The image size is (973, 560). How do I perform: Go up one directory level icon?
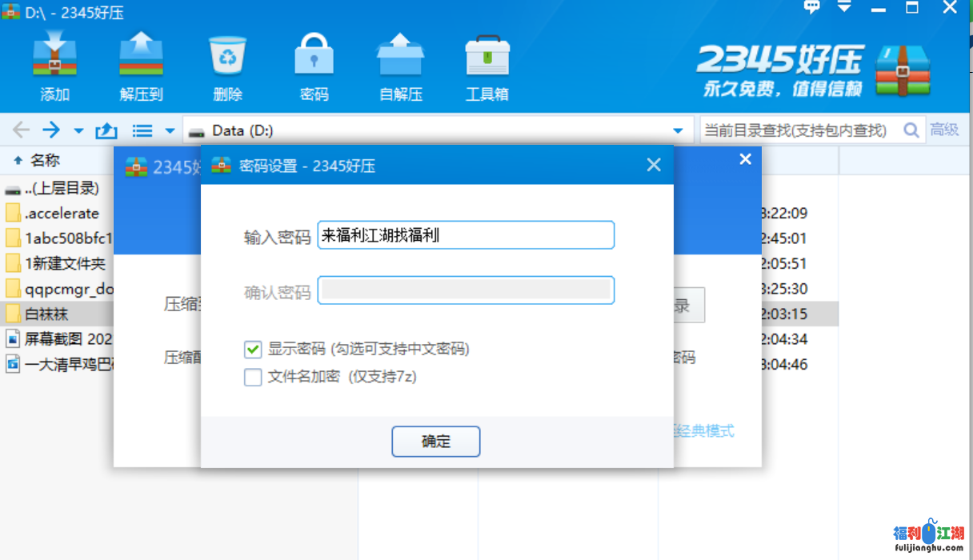(106, 130)
